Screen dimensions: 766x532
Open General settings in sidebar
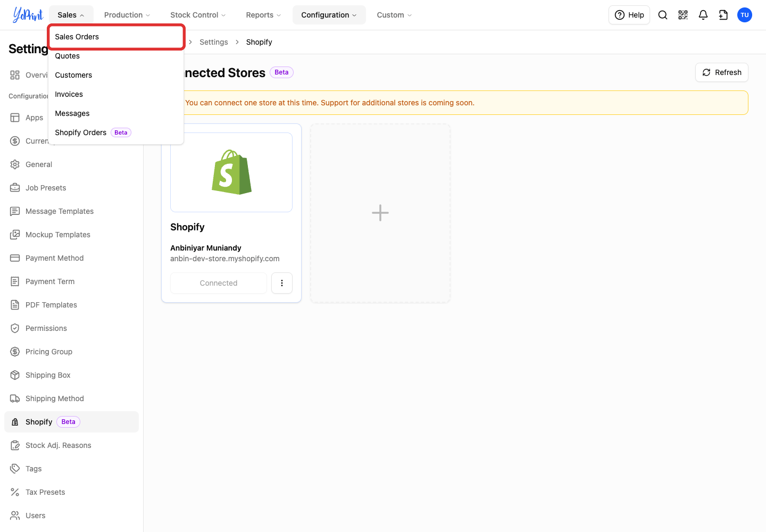tap(71, 164)
